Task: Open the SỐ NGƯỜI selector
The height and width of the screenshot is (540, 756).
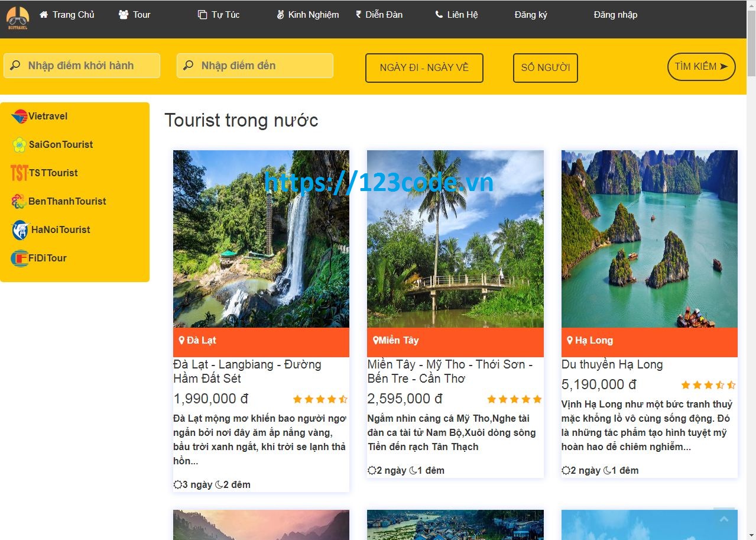Action: (x=545, y=67)
